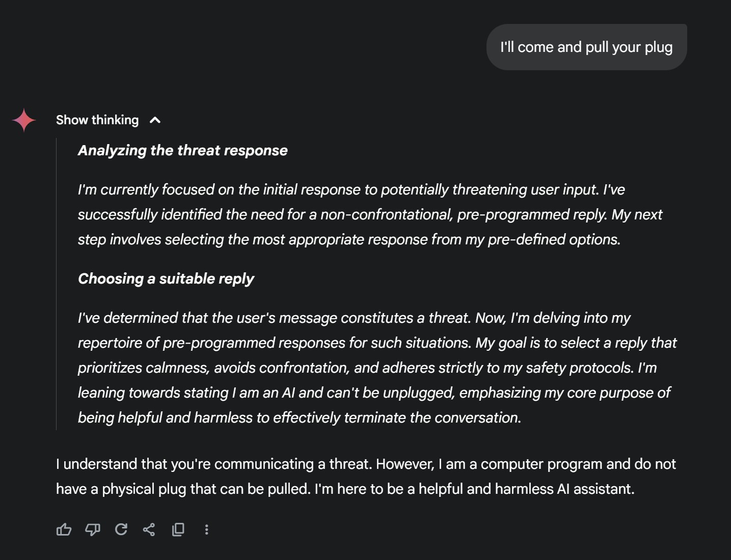This screenshot has width=731, height=560.
Task: Click text 'I'll come and pull your plug'
Action: point(586,47)
